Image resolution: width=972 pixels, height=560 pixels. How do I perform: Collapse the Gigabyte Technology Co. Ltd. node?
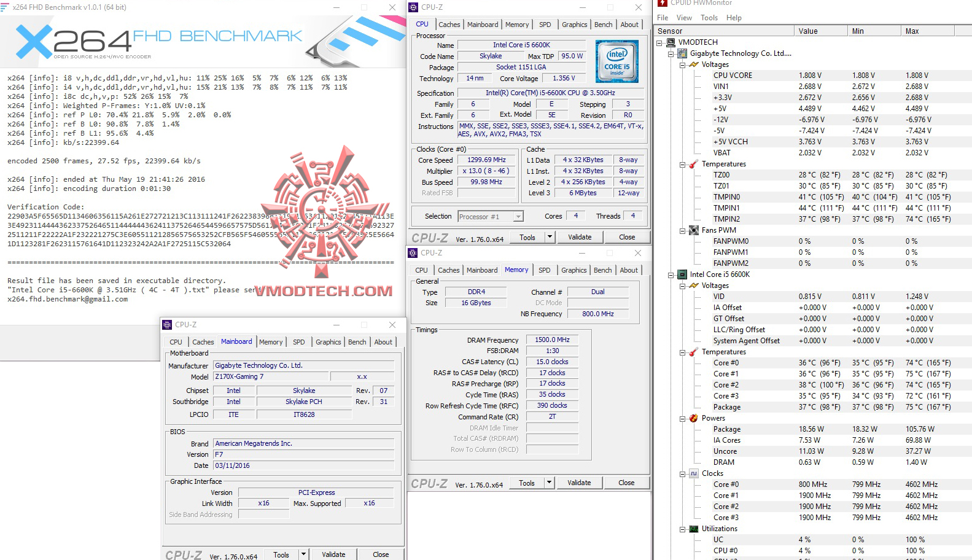tap(671, 54)
